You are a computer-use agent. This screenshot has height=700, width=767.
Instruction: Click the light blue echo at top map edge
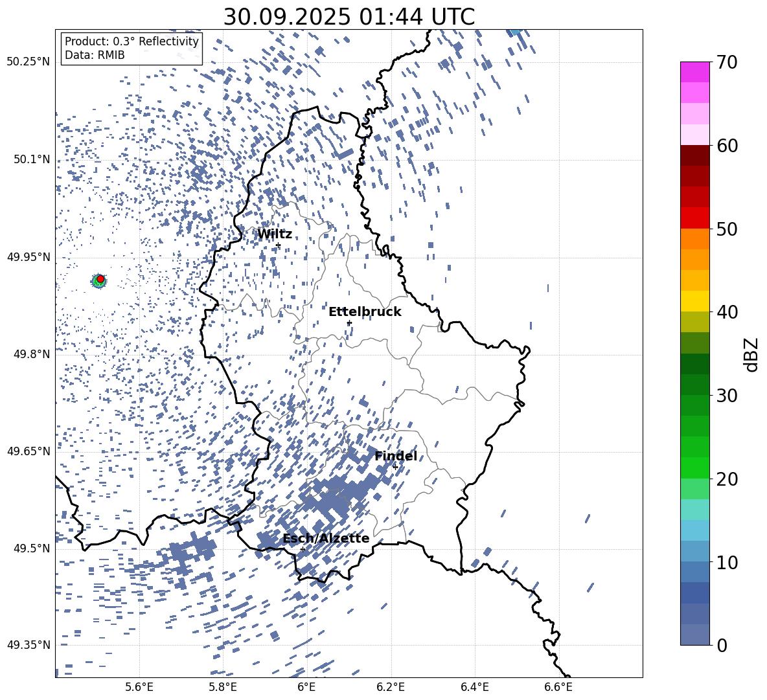click(515, 32)
